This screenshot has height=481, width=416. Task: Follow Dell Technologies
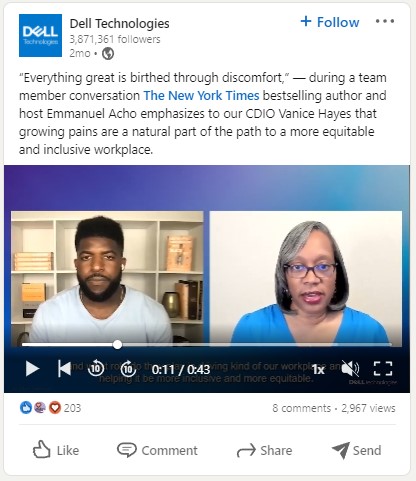[330, 22]
